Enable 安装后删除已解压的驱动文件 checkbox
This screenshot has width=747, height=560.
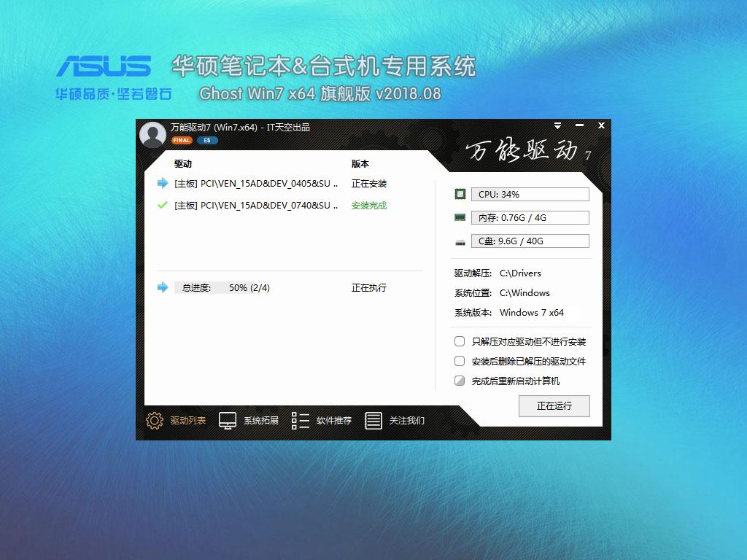pyautogui.click(x=460, y=361)
